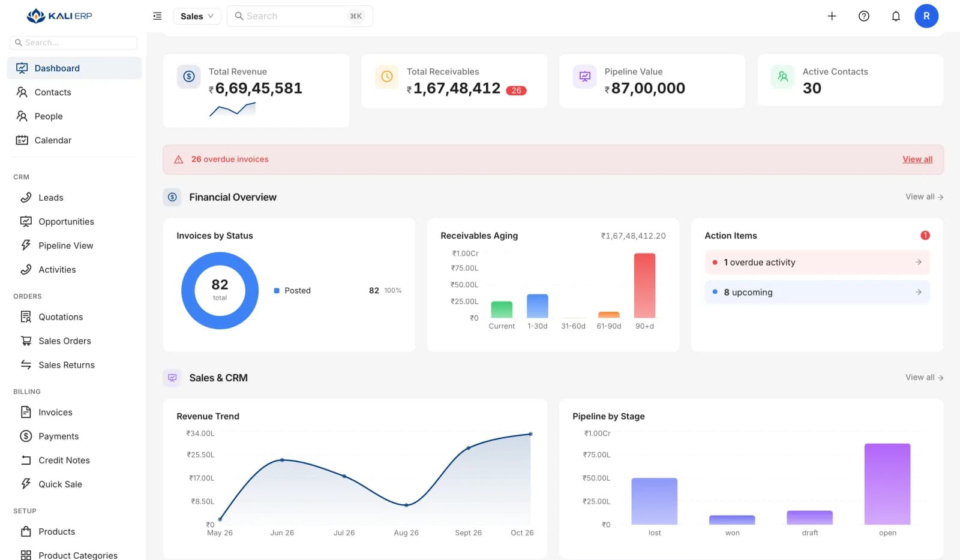This screenshot has width=960, height=560.
Task: Click the blue invoices donut chart
Action: [220, 291]
